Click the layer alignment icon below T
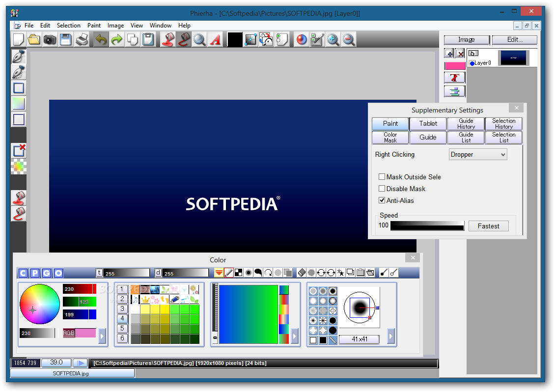Image resolution: width=555 pixels, height=392 pixels. 455,91
